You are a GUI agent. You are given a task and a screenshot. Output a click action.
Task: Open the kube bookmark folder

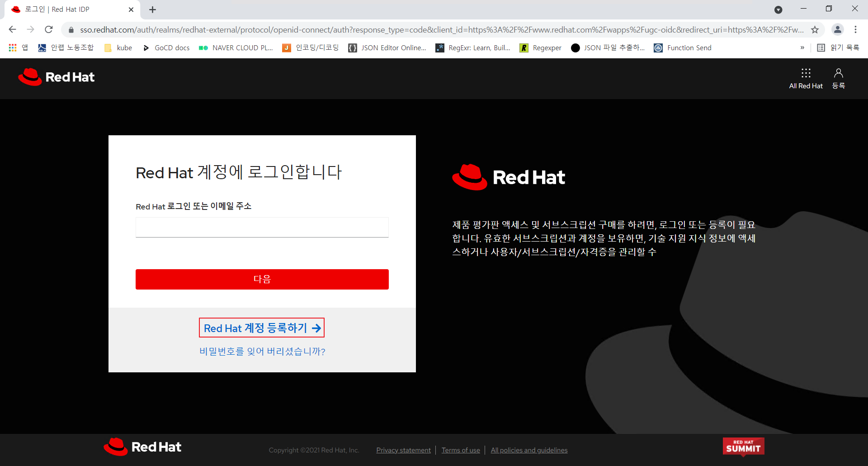[118, 48]
